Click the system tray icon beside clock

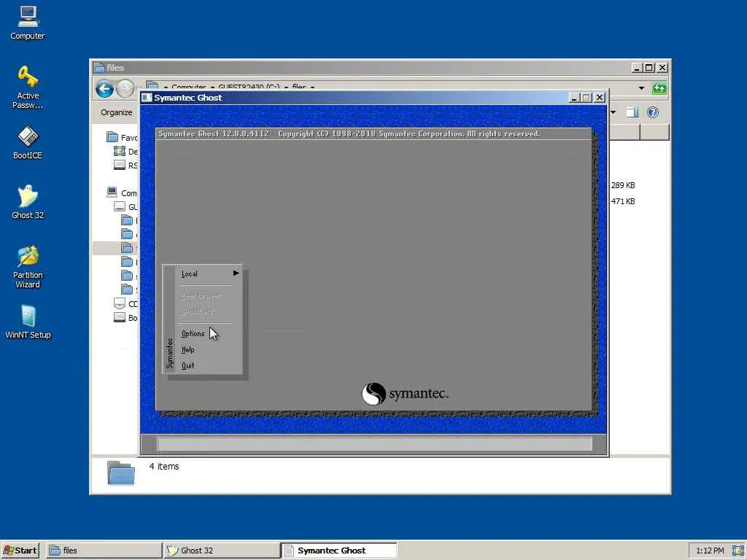(x=738, y=551)
